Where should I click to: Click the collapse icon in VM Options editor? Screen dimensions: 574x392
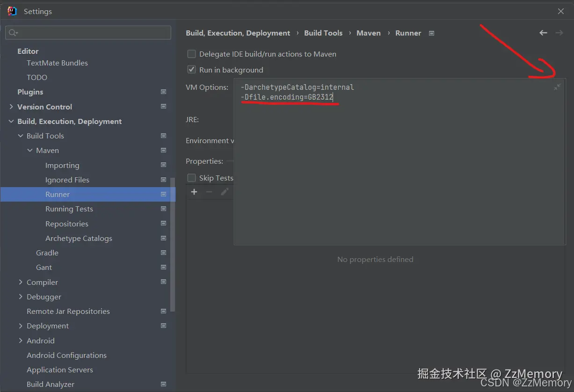557,87
